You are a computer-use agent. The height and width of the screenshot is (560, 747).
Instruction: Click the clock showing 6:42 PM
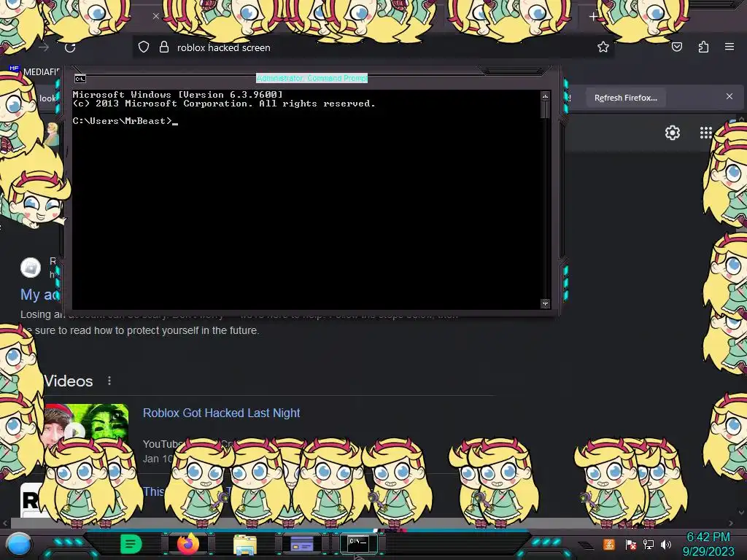click(x=708, y=537)
